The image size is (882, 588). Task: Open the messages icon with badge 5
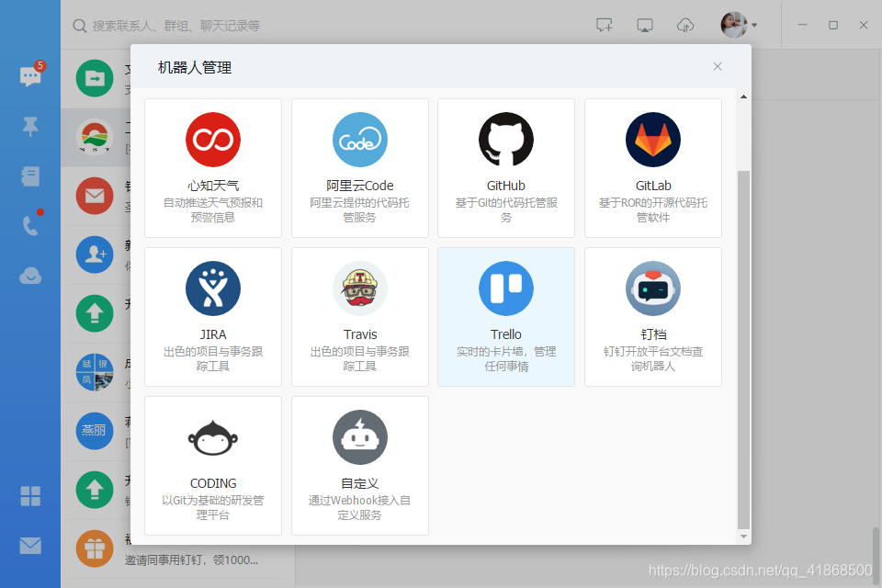pyautogui.click(x=30, y=75)
